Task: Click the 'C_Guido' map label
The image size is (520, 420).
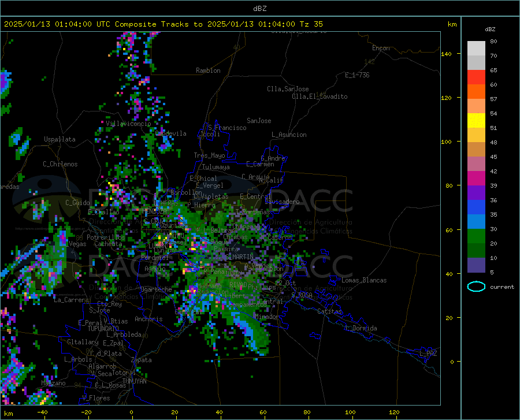Action: click(77, 203)
